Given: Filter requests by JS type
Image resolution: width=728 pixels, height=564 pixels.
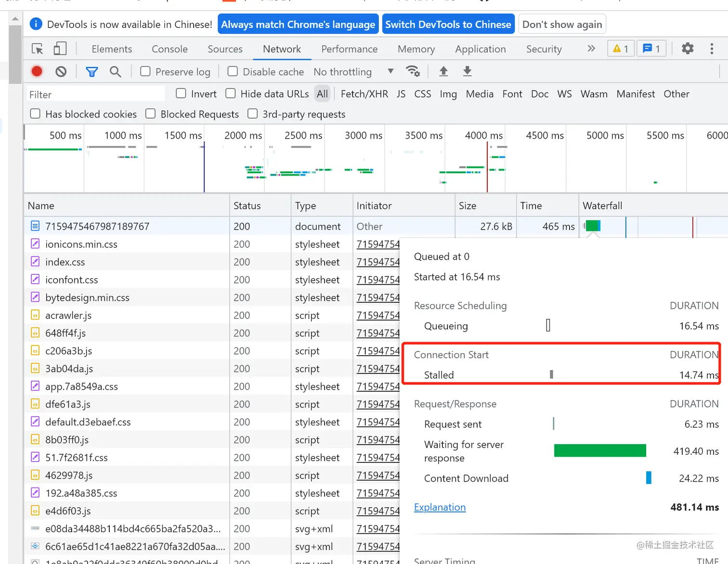Looking at the screenshot, I should (401, 94).
